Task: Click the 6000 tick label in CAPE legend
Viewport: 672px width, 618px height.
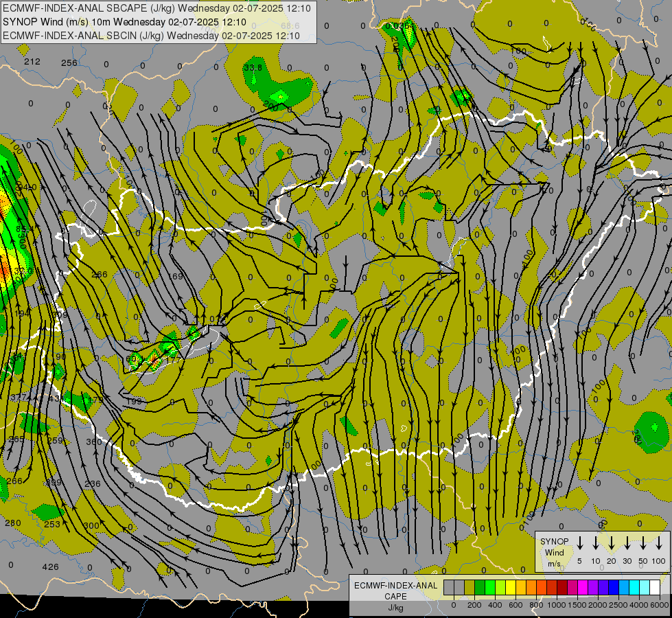Action: click(660, 605)
